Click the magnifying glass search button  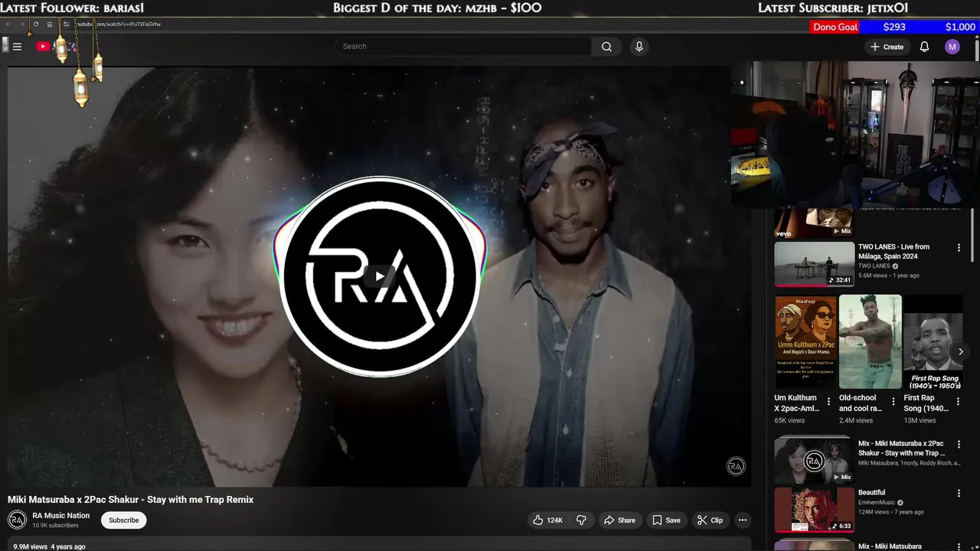[x=606, y=47]
